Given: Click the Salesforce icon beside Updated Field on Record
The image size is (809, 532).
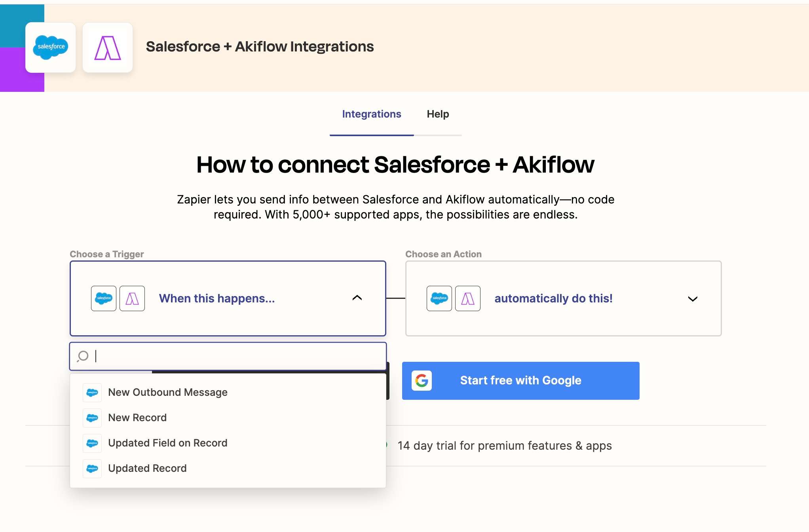Looking at the screenshot, I should pos(92,443).
